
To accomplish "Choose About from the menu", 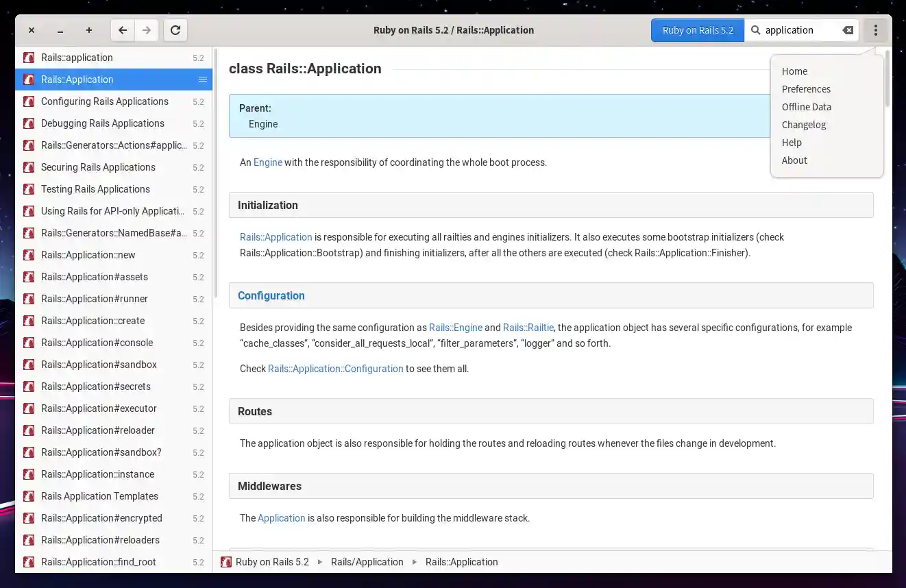I will coord(794,160).
